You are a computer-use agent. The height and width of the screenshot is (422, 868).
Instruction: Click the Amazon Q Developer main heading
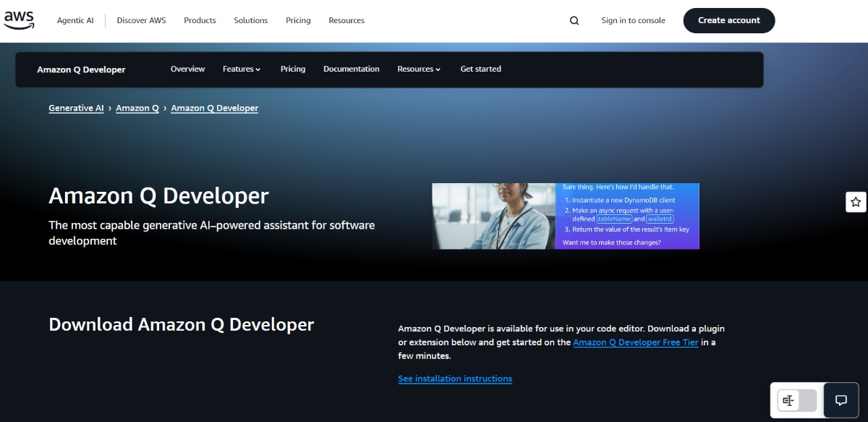(x=158, y=195)
